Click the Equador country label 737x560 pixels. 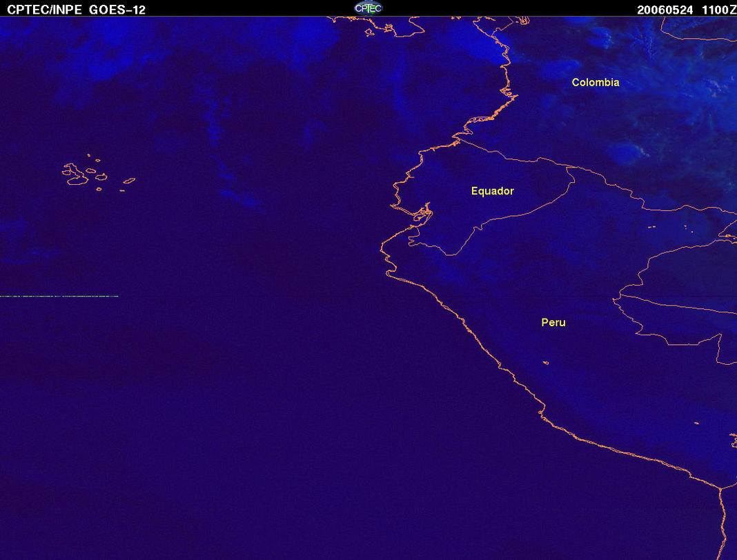click(x=492, y=191)
